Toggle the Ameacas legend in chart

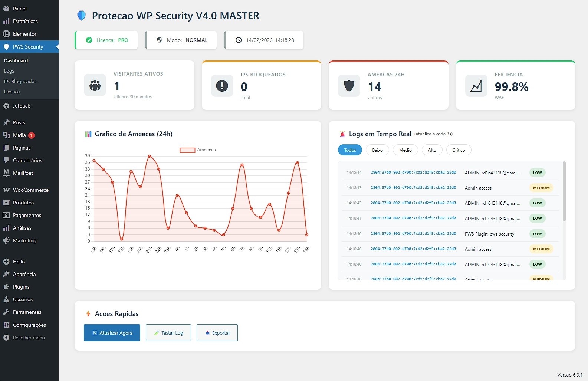197,150
